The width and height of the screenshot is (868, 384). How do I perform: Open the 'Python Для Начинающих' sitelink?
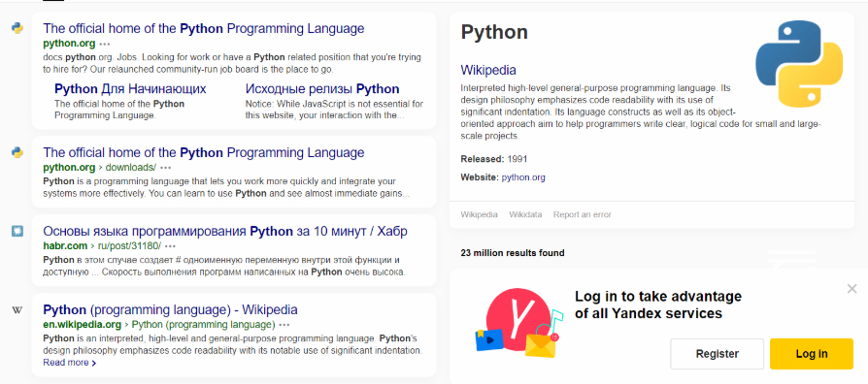coord(130,89)
